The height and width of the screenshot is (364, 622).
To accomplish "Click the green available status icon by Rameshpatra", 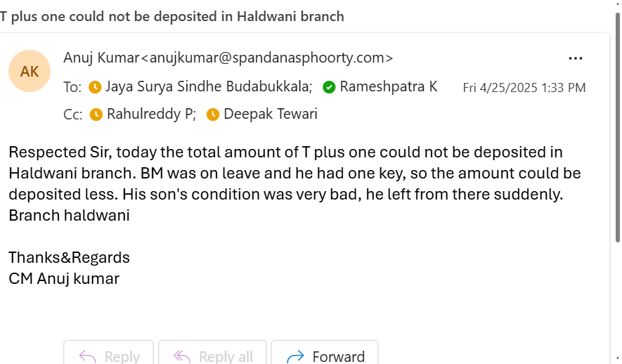I will click(329, 87).
